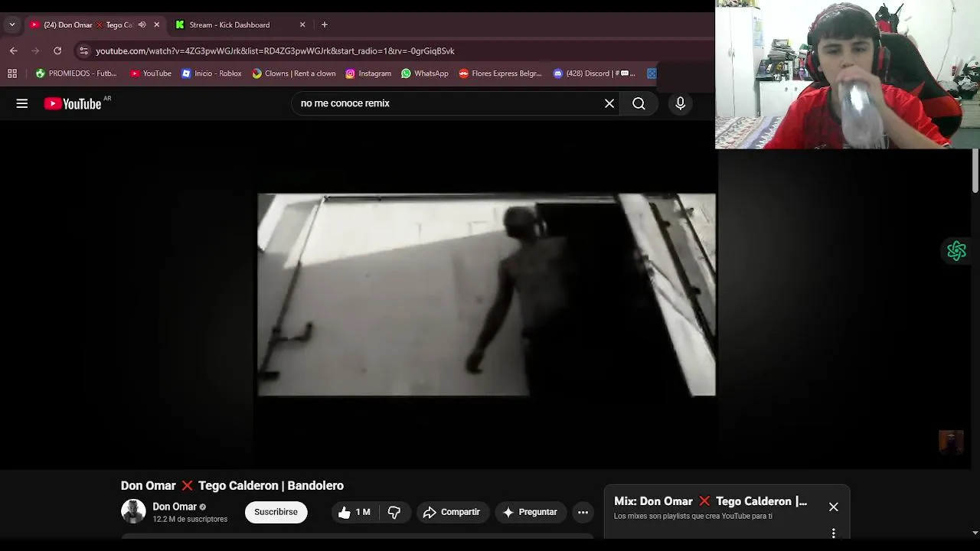Open the PROMIEDOS bookmark
Screen dimensions: 980x551
pyautogui.click(x=76, y=73)
